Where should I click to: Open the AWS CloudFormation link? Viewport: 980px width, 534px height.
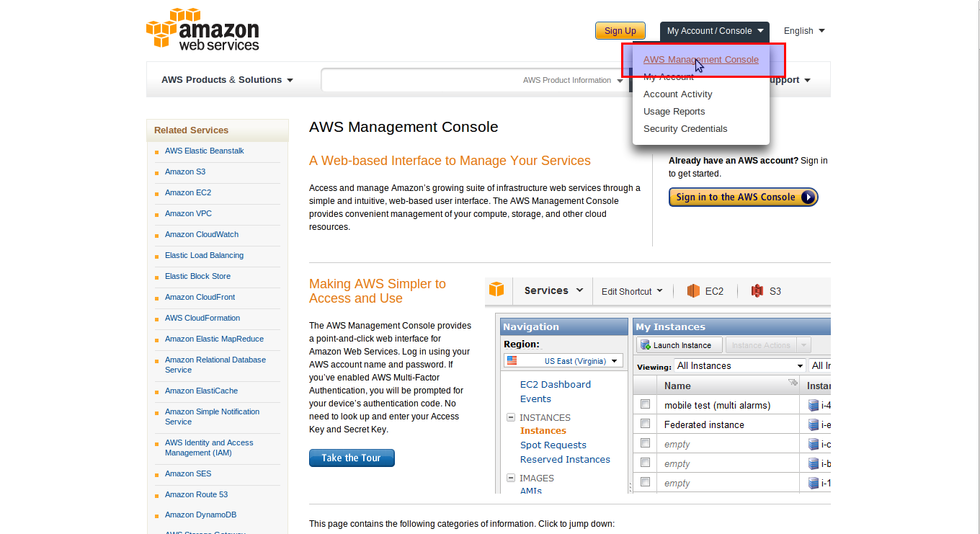[202, 318]
